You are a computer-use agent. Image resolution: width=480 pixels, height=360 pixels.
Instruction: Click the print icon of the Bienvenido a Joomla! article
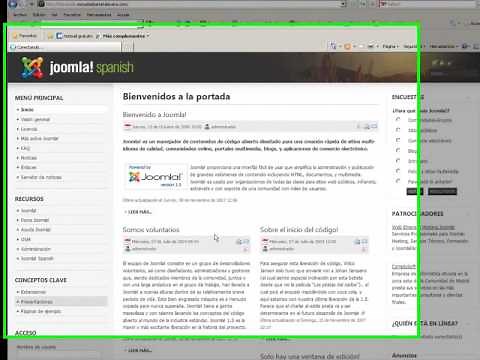pyautogui.click(x=366, y=126)
